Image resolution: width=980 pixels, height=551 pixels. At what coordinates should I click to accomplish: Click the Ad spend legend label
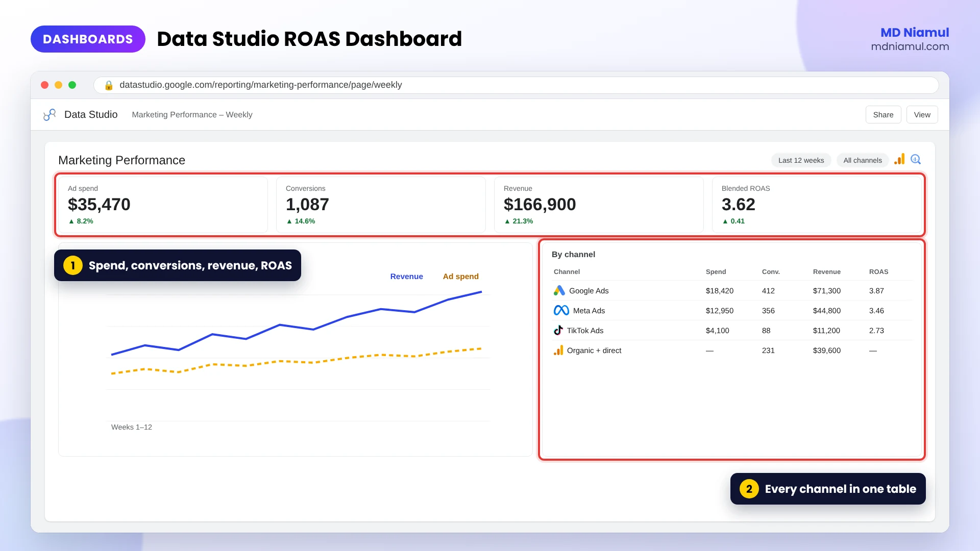tap(461, 277)
